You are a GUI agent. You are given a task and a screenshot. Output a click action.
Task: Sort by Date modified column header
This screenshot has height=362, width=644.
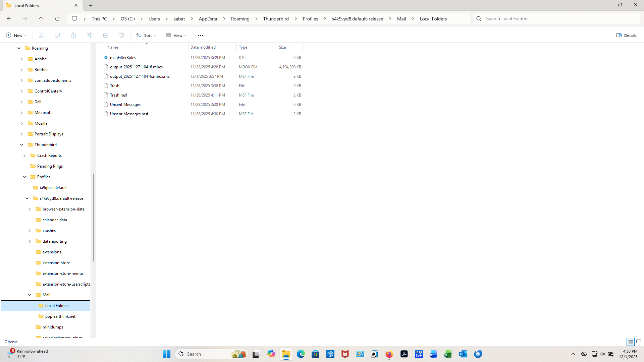click(203, 47)
